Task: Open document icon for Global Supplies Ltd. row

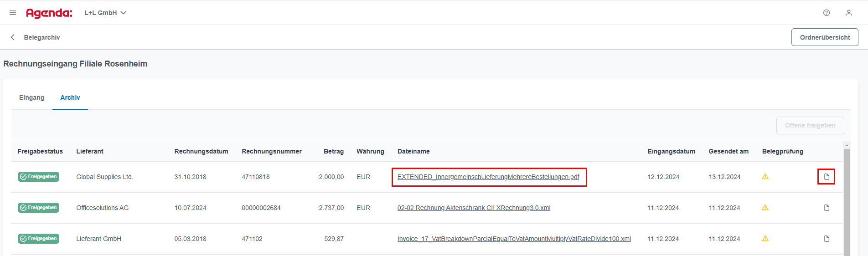Action: [827, 177]
